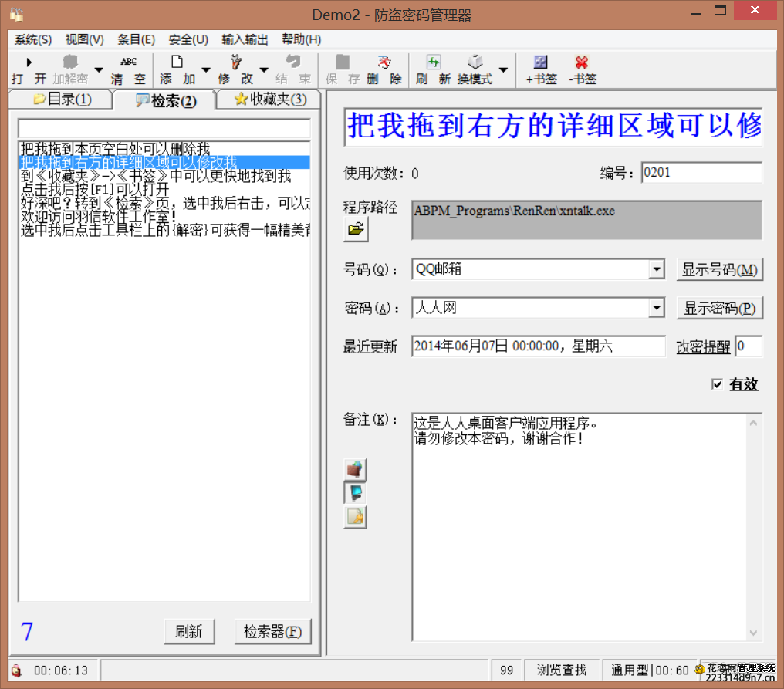Open the 密码 dropdown showing 人人网
Viewport: 784px width, 689px height.
656,309
